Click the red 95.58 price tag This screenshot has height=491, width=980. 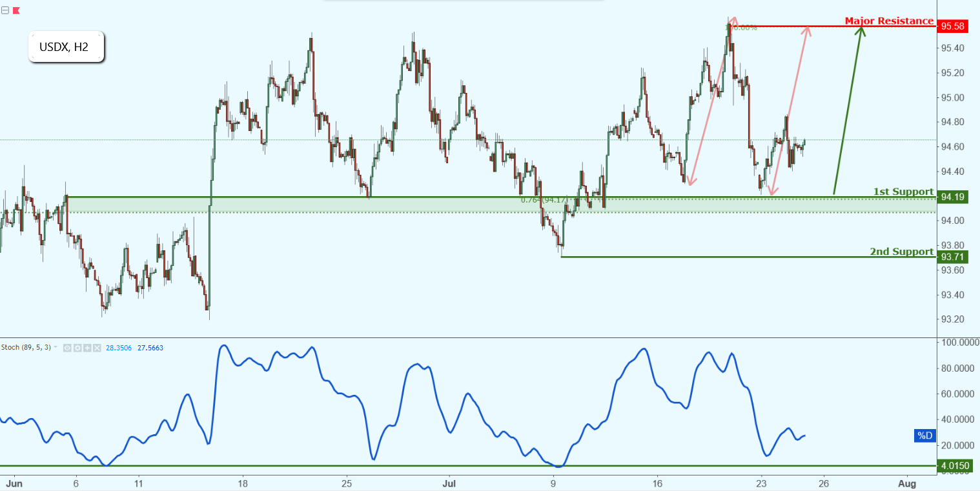pos(952,26)
